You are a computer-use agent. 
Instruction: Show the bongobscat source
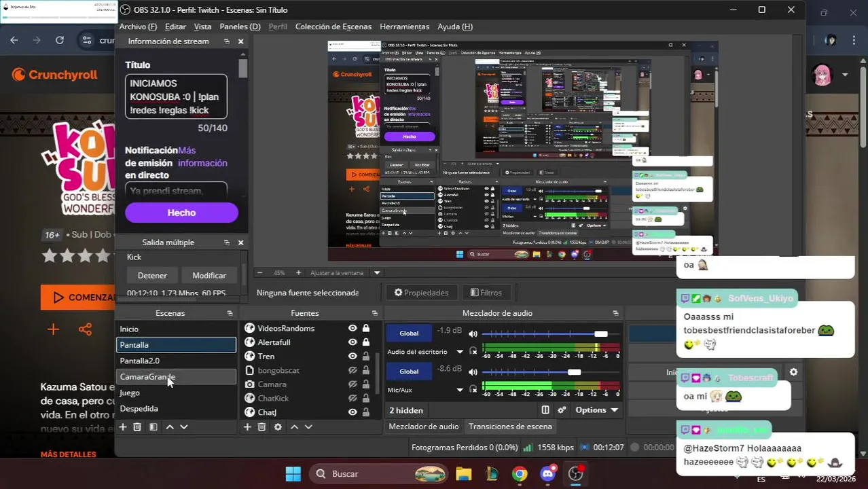pyautogui.click(x=352, y=370)
